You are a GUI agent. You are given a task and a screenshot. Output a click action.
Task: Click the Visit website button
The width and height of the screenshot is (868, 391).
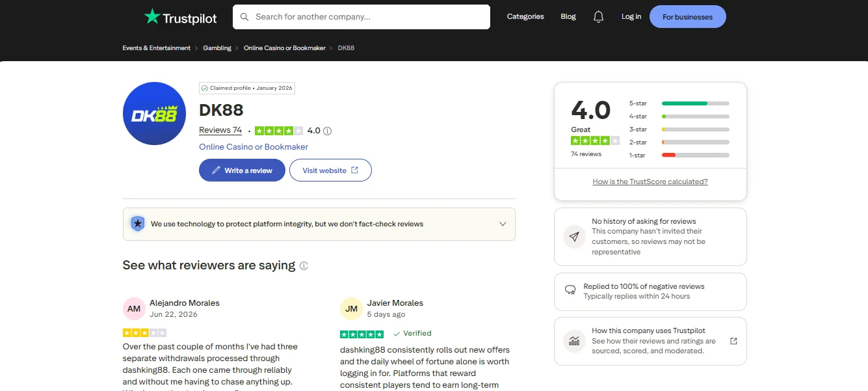330,170
